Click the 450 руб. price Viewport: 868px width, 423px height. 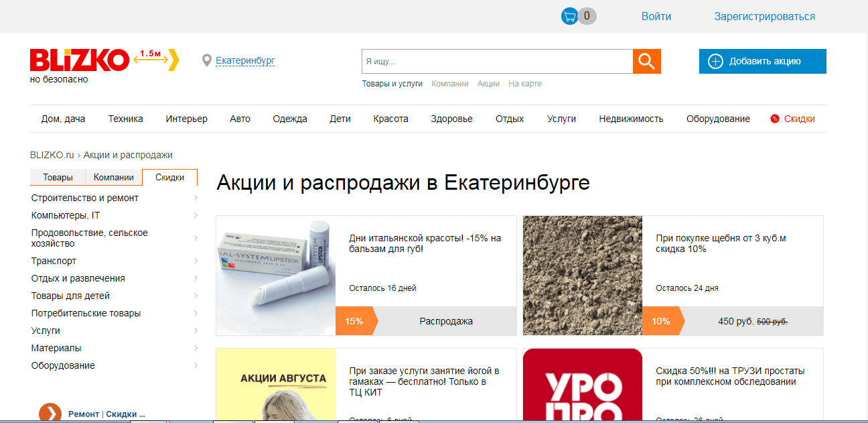point(735,321)
